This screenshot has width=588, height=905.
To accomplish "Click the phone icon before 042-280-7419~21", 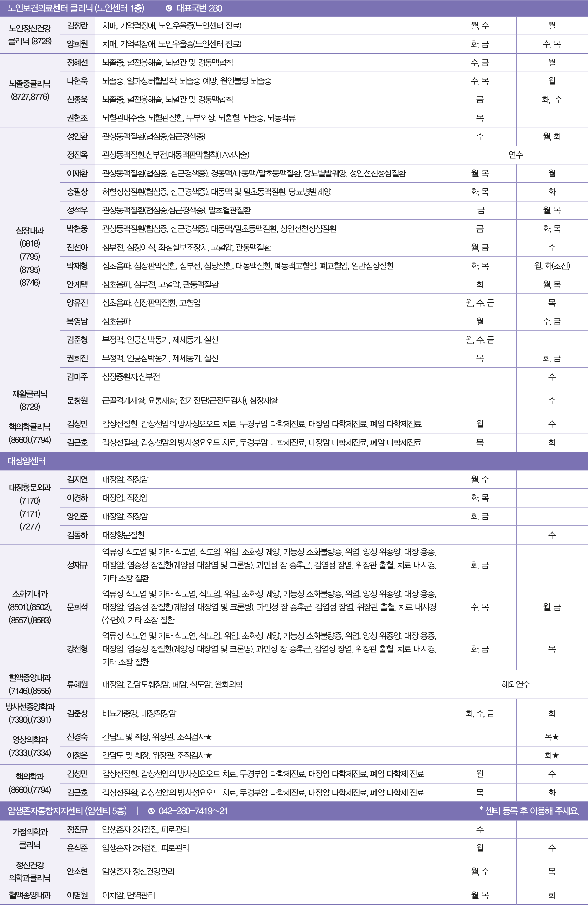I will 151,811.
